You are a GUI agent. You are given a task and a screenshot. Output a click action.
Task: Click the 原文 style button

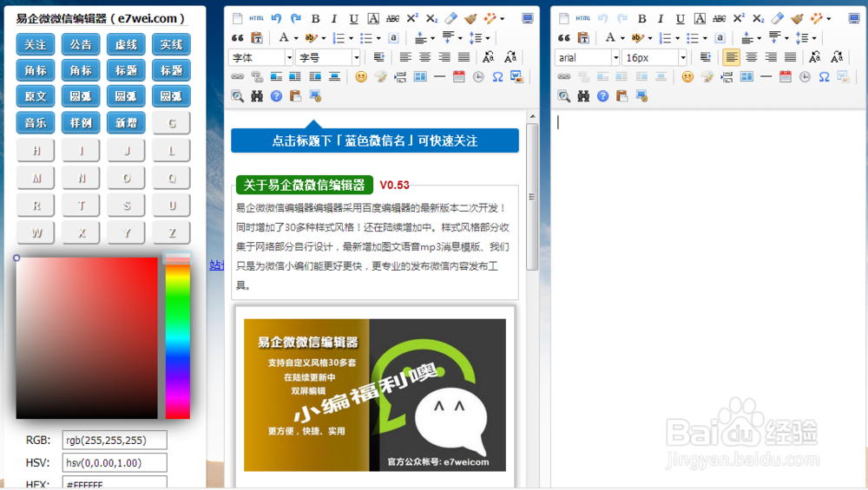pos(36,96)
